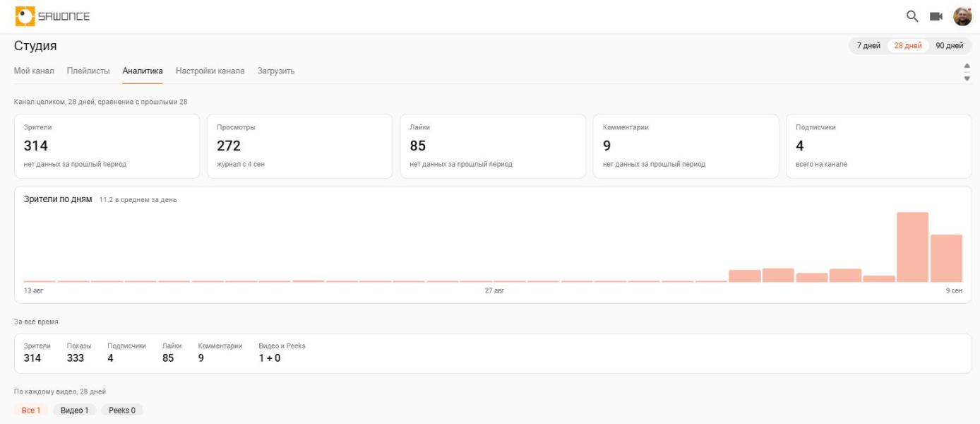Click the small down arrow under the period selector
Viewport: 980px width, 424px height.
(967, 78)
